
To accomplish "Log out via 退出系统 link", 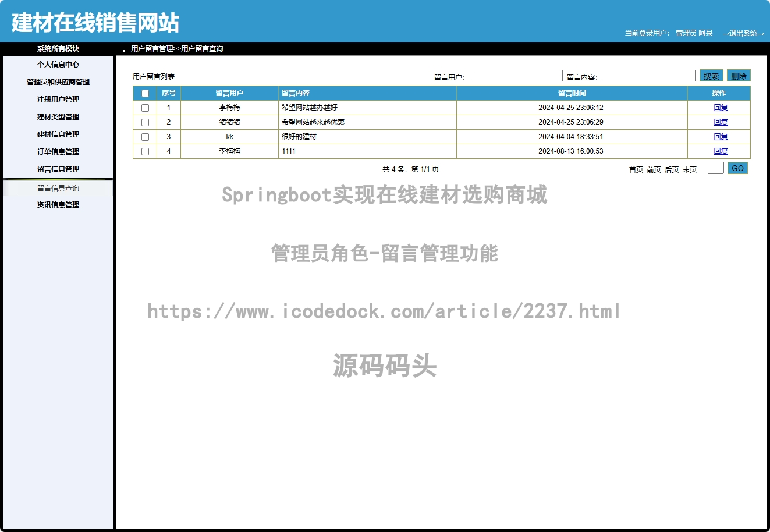I will (743, 33).
